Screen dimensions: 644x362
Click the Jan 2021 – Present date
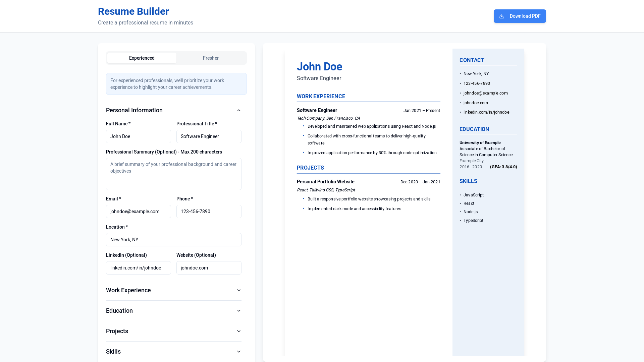(422, 111)
